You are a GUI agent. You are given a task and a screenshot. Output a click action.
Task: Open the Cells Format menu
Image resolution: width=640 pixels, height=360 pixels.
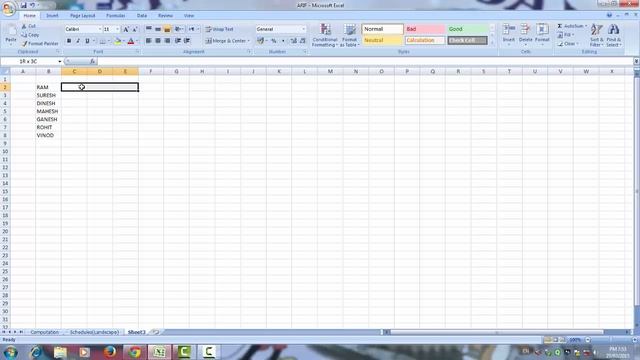click(x=542, y=35)
